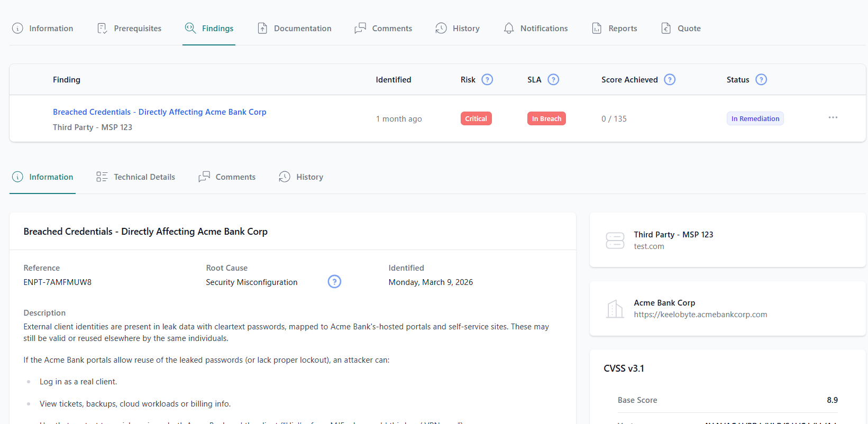Click the Description label
The width and height of the screenshot is (868, 424).
point(44,313)
